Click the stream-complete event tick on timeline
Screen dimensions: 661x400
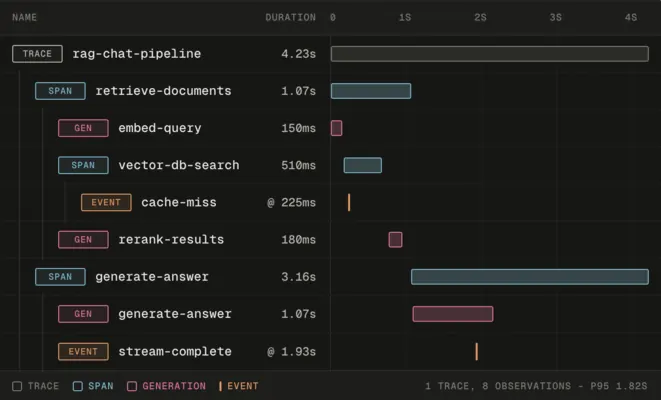tap(477, 352)
